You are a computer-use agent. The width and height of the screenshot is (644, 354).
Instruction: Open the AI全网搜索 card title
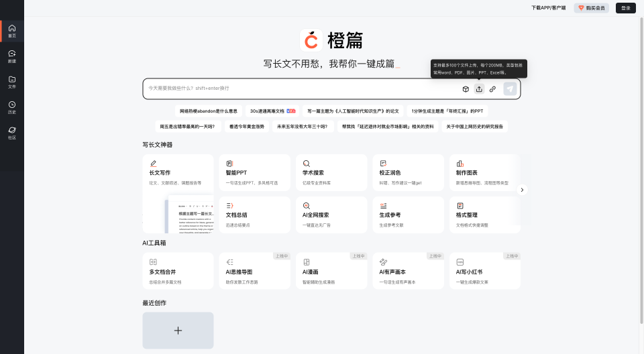[x=315, y=215]
